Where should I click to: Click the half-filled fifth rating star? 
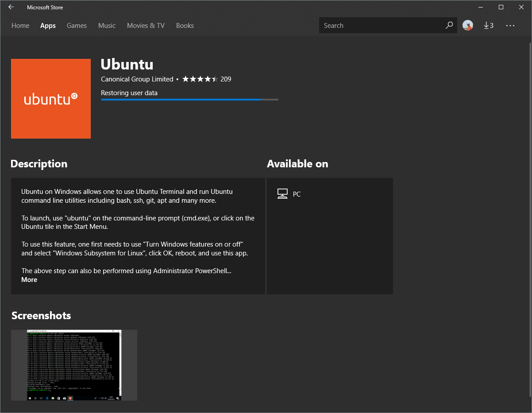[x=215, y=78]
